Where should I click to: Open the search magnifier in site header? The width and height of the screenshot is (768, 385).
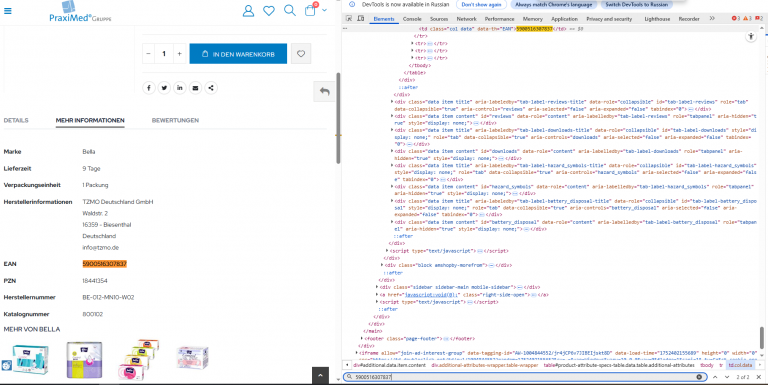click(290, 10)
